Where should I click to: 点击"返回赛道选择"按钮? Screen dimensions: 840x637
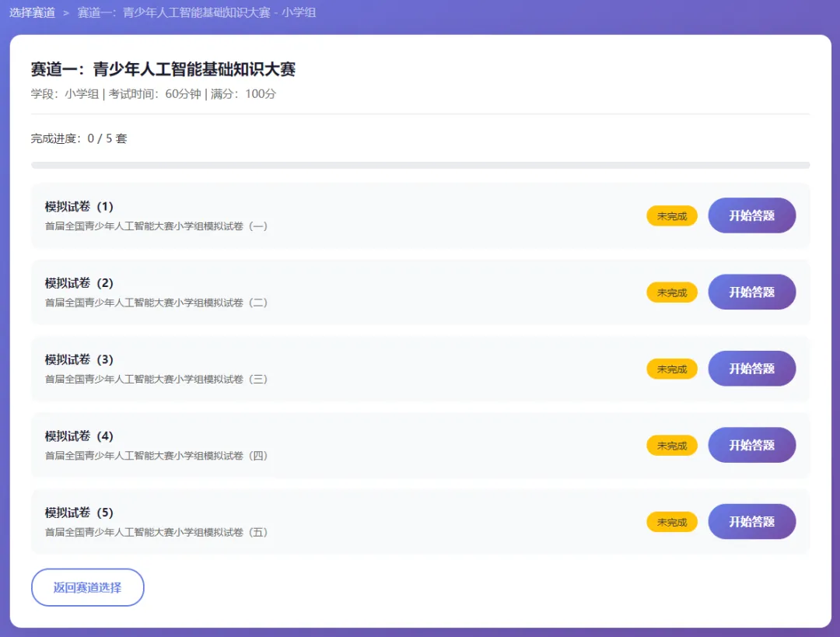(87, 587)
